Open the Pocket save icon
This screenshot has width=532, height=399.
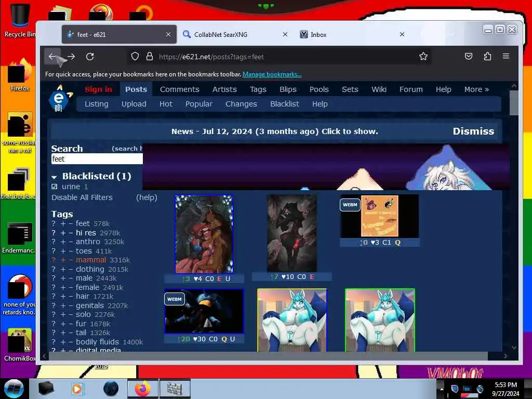coord(468,56)
